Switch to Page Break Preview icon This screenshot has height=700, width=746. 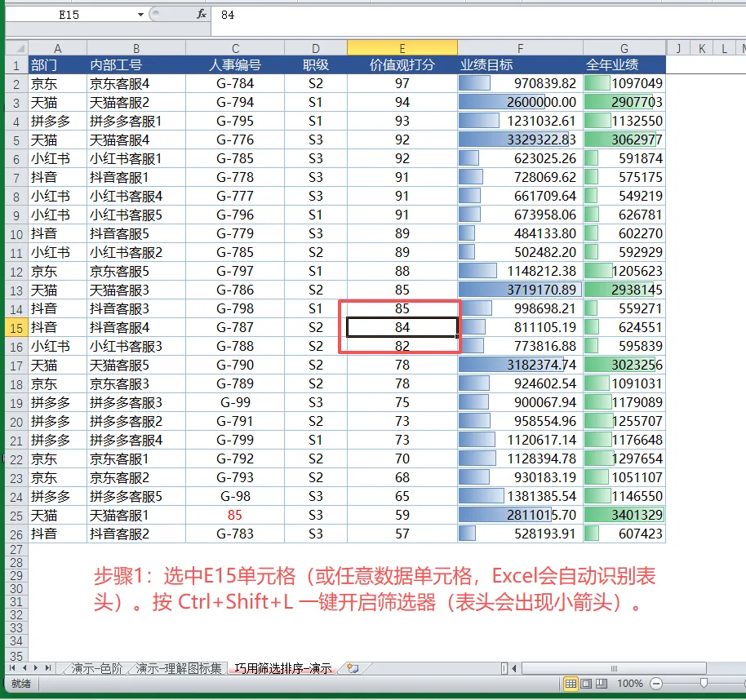point(602,684)
